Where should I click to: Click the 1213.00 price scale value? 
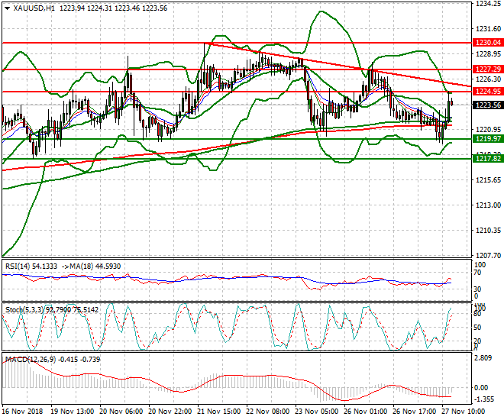(488, 205)
